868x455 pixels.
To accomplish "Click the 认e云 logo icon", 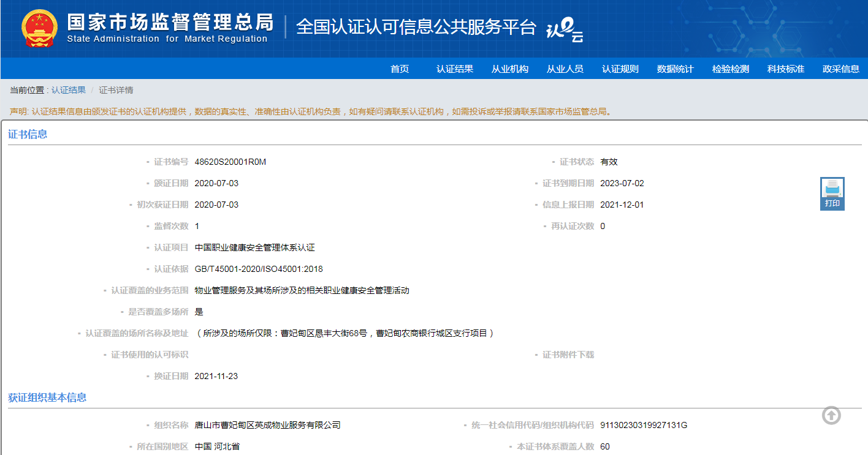I will pyautogui.click(x=565, y=29).
